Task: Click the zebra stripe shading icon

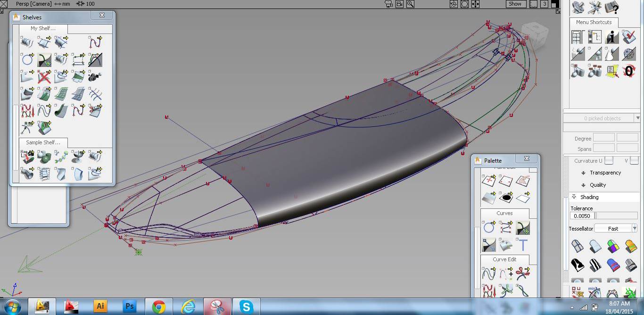Action: [x=595, y=265]
